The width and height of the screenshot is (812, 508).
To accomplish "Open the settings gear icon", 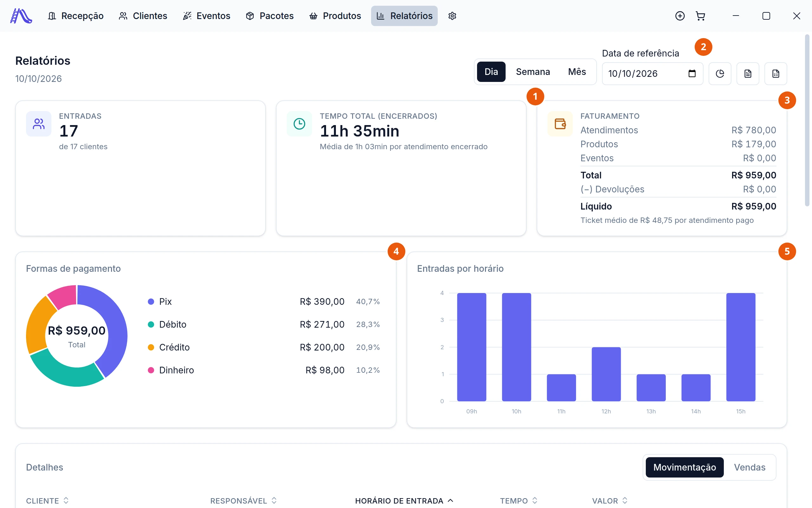I will coord(452,16).
